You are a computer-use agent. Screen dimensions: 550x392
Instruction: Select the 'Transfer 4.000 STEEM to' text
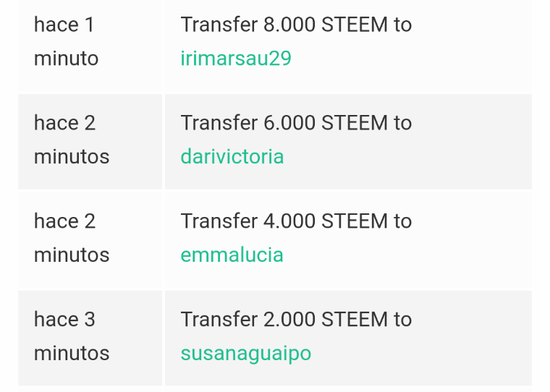pyautogui.click(x=296, y=221)
